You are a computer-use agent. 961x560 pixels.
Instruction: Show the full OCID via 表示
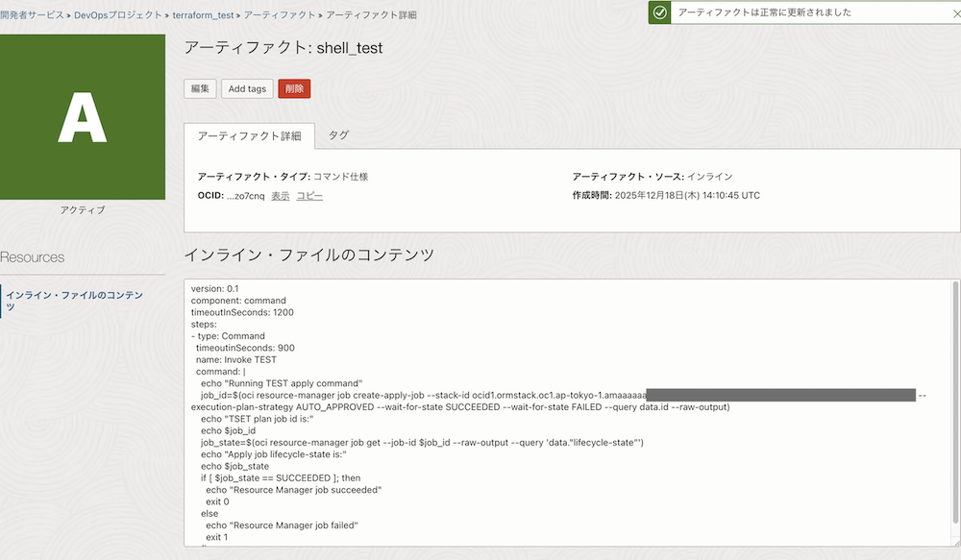tap(280, 196)
